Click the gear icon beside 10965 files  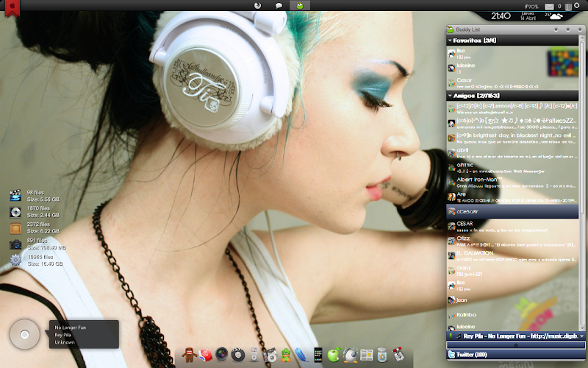[15, 260]
